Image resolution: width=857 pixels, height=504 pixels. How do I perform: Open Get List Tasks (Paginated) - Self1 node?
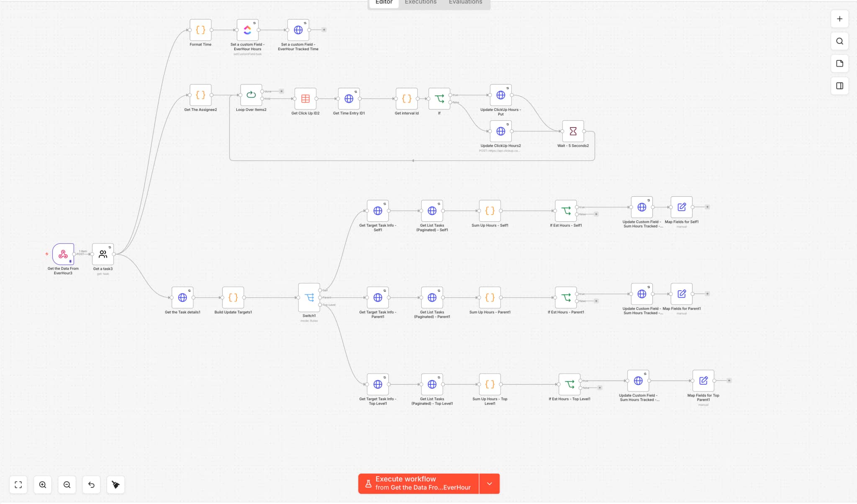click(x=432, y=211)
